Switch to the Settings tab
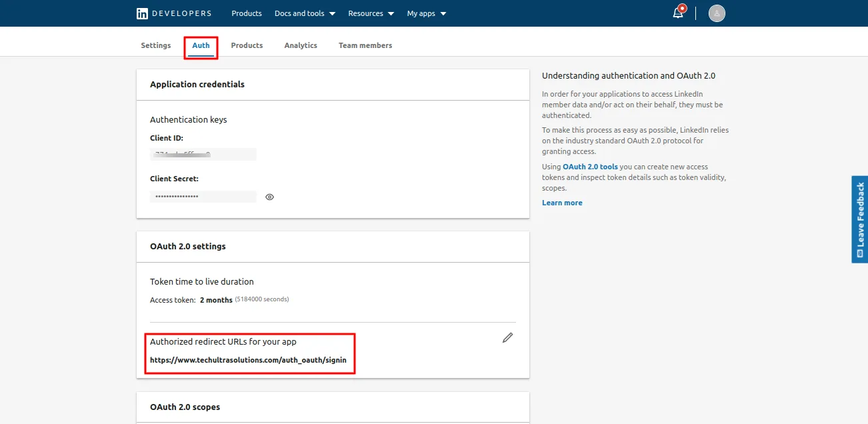The image size is (868, 424). (x=156, y=45)
